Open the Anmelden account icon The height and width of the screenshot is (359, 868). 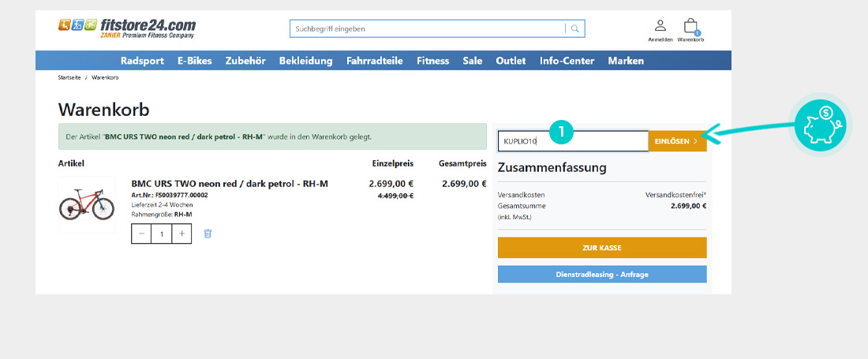click(660, 31)
